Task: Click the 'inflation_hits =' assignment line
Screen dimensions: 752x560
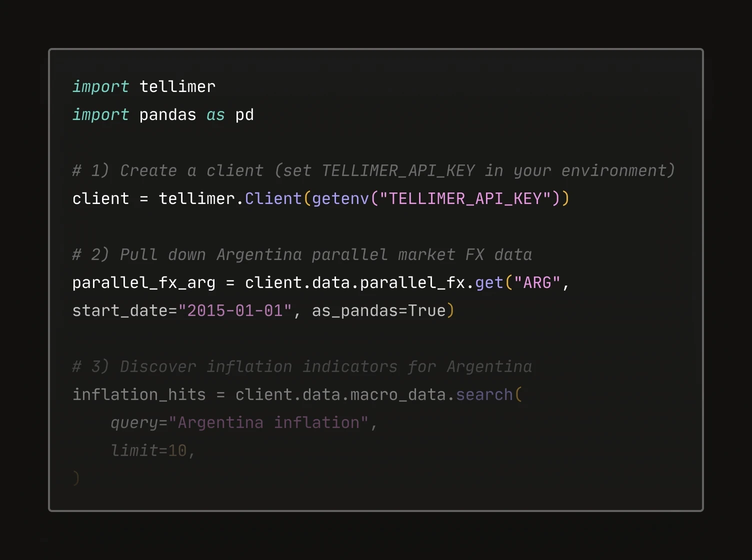Action: 297,394
